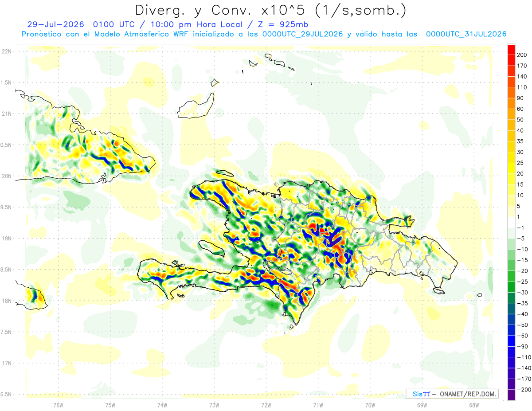Click the "-90" color bar value
The width and height of the screenshot is (532, 411).
[522, 346]
